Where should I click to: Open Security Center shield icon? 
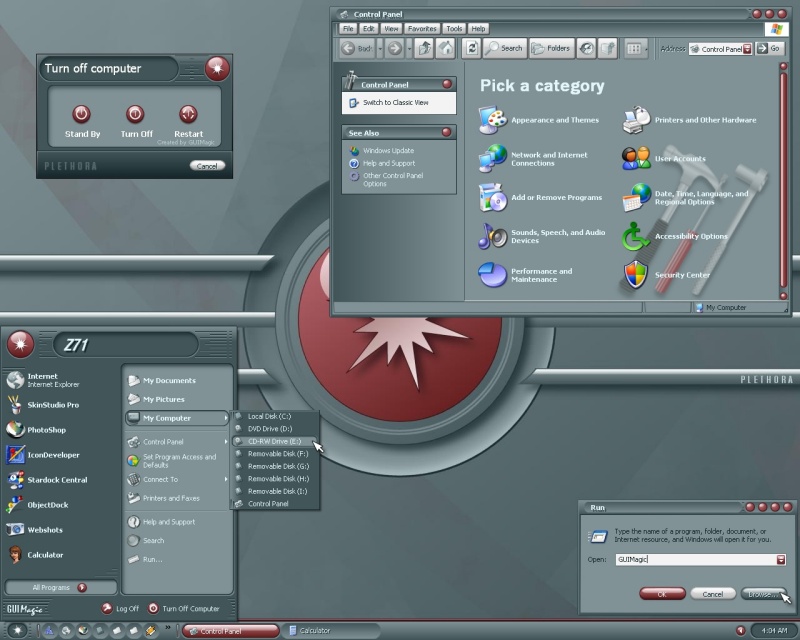point(636,275)
